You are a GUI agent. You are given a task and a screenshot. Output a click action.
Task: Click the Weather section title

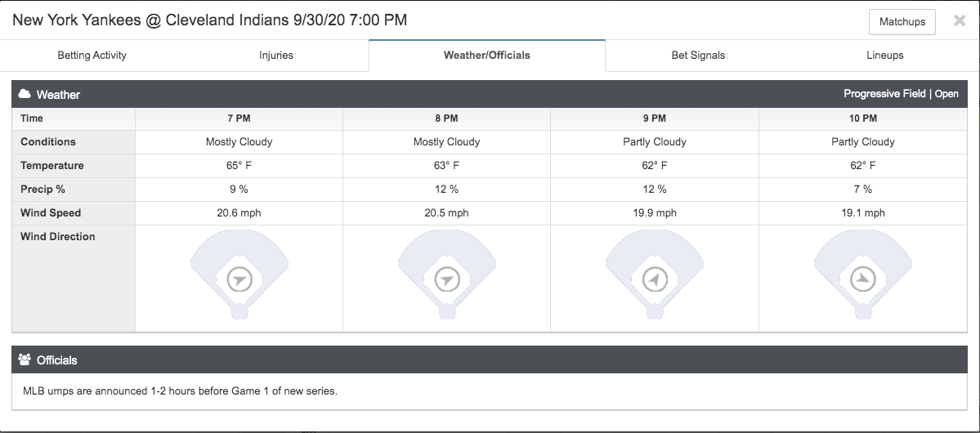tap(58, 95)
